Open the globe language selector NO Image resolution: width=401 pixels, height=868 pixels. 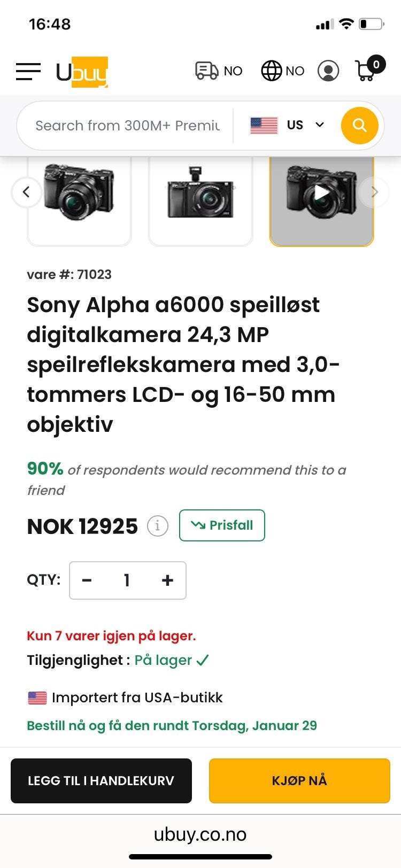click(283, 71)
